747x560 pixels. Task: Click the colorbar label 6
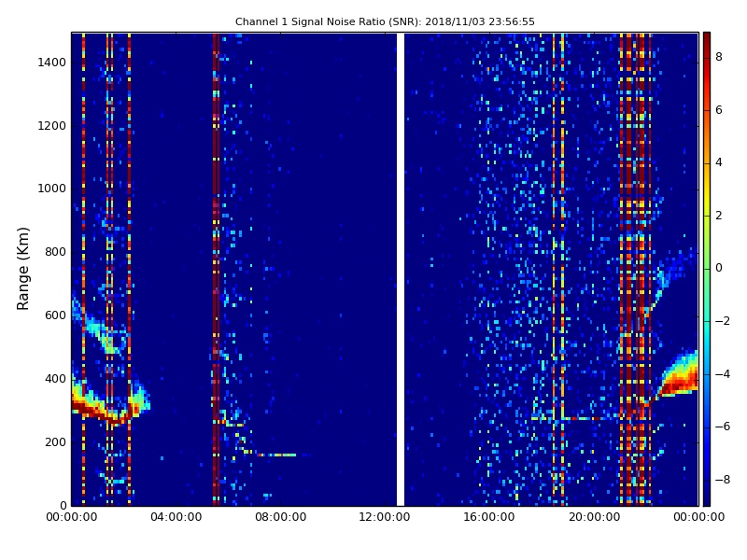(719, 110)
